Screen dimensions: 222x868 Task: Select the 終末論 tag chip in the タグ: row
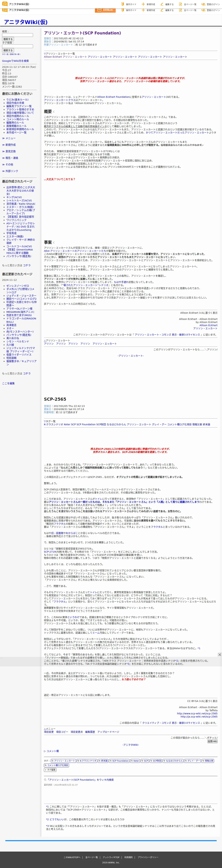[x=103, y=761]
